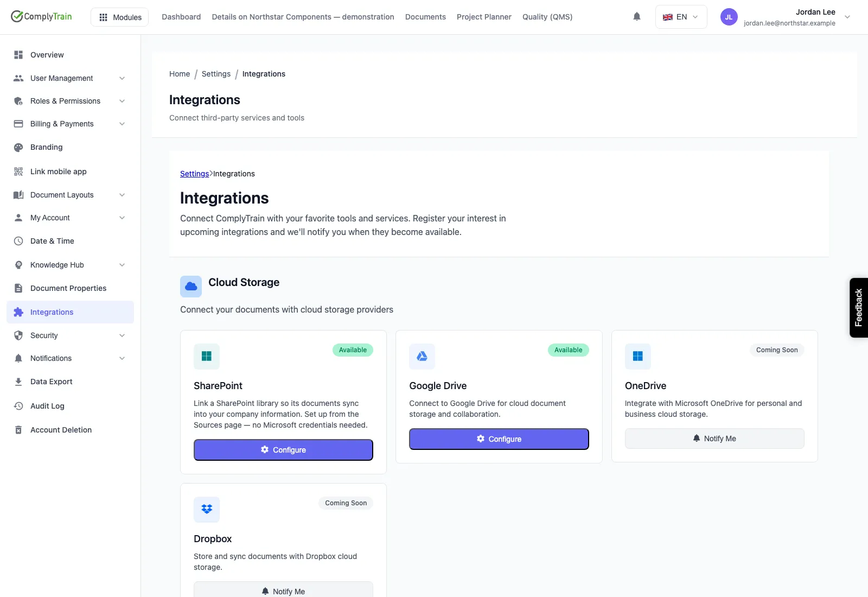Expand My Account chevron
This screenshot has width=868, height=597.
(122, 218)
